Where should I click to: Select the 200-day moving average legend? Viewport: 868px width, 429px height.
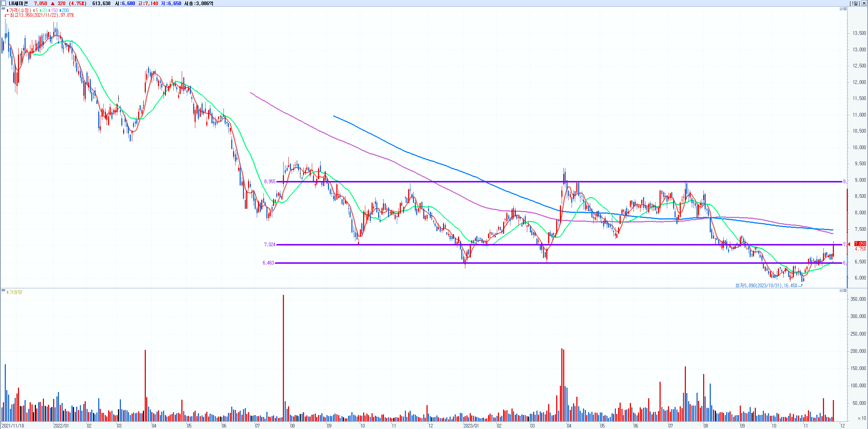click(x=64, y=11)
